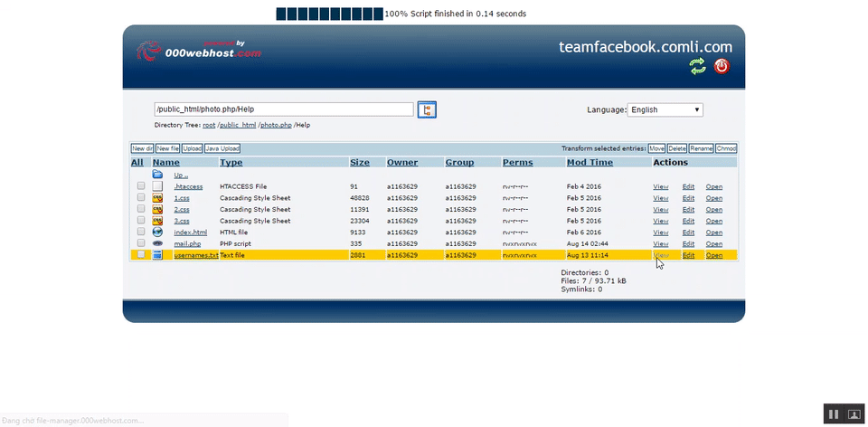Click the Aug 14 02:44 mod time
Viewport: 868px width, 427px height.
(587, 243)
